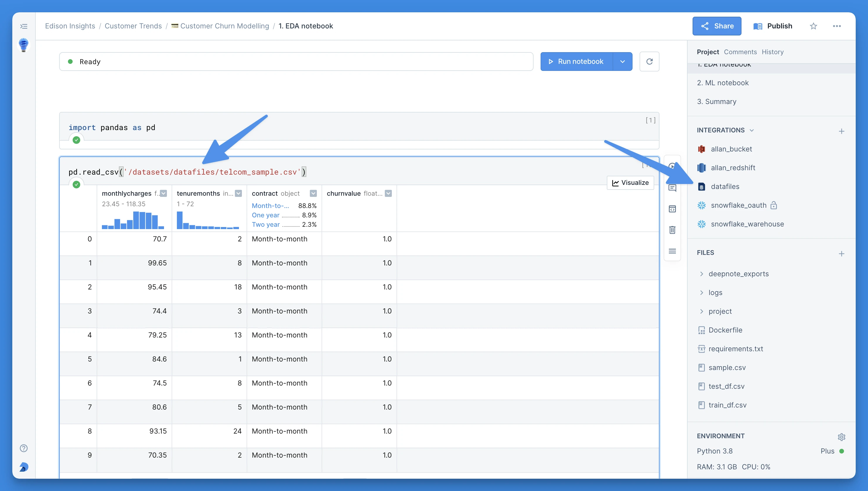Click the code block view icon in cell toolbar
This screenshot has height=491, width=868.
pyautogui.click(x=672, y=209)
